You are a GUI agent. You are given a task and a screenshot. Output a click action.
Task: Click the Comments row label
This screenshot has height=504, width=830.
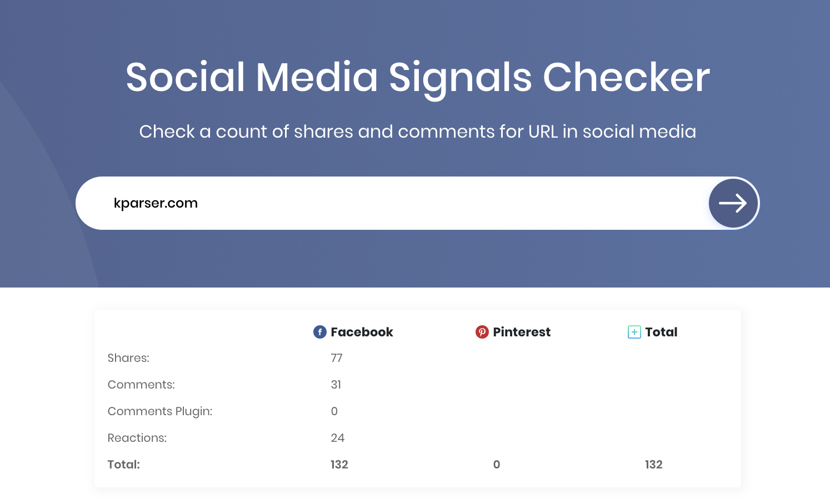pyautogui.click(x=141, y=385)
